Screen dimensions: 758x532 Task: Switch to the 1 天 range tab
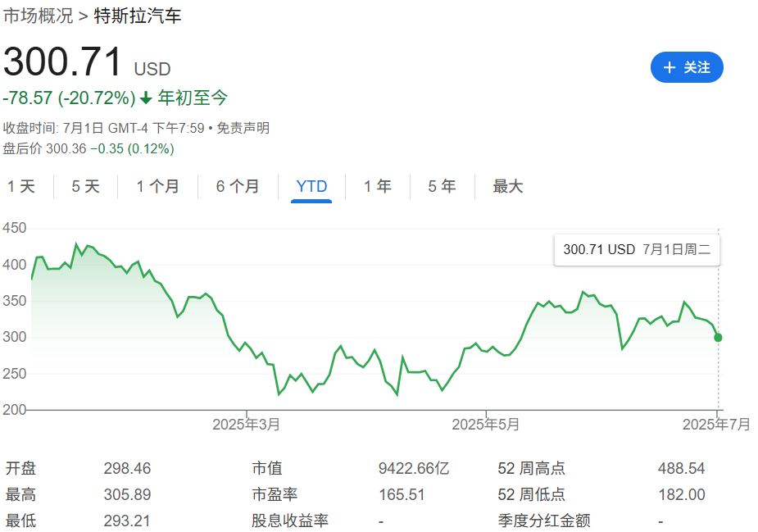pyautogui.click(x=21, y=186)
